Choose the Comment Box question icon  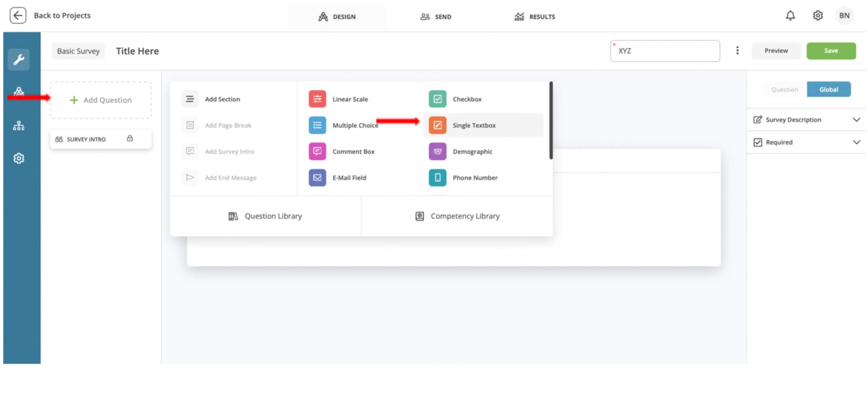(317, 151)
